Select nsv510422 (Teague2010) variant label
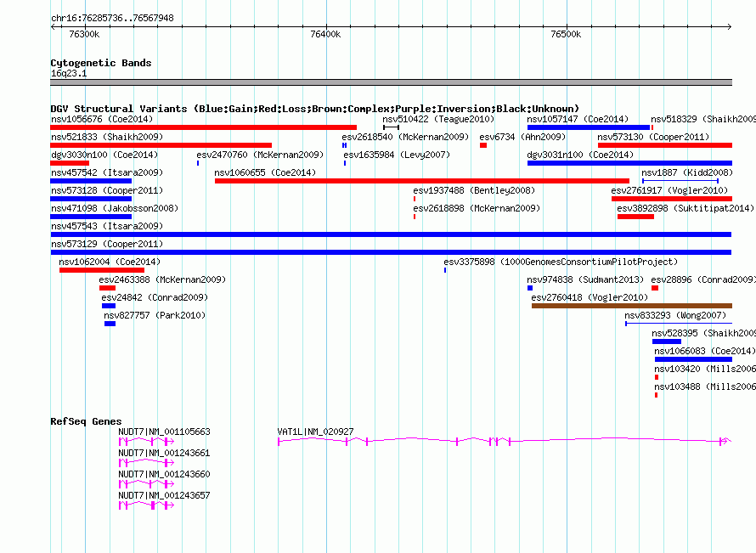This screenshot has width=756, height=553. [x=438, y=119]
